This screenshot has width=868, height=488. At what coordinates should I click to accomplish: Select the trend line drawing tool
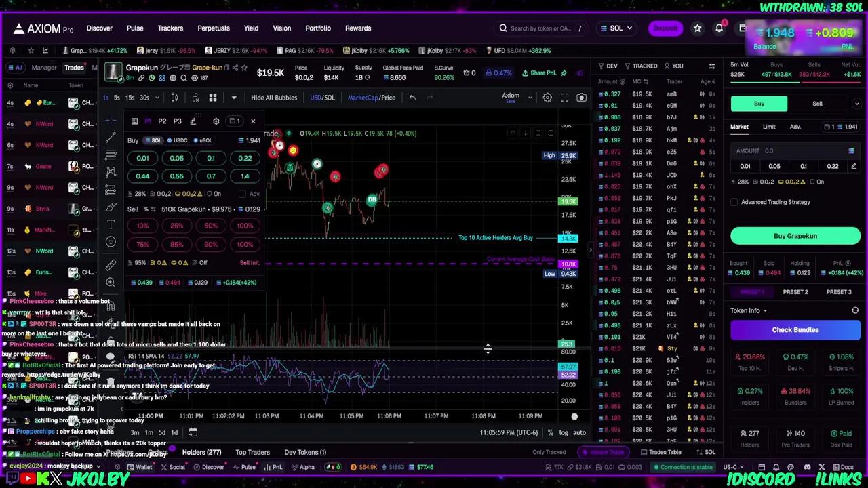[111, 138]
